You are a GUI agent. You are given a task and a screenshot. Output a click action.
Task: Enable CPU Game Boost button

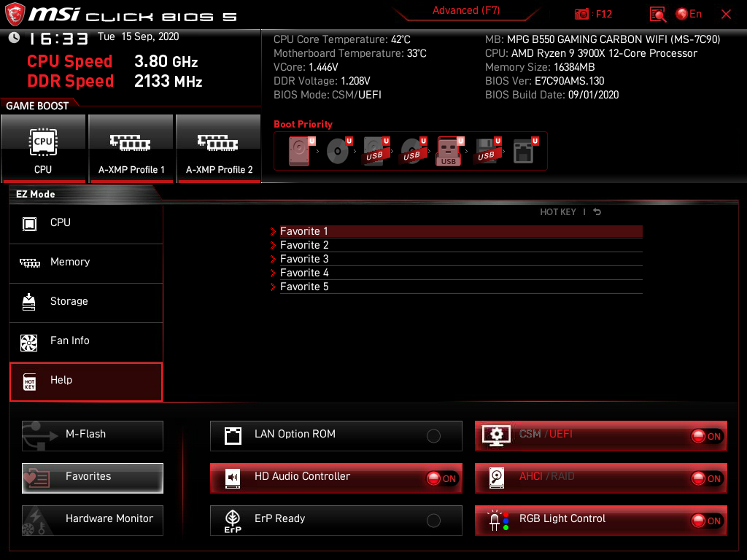(x=43, y=149)
